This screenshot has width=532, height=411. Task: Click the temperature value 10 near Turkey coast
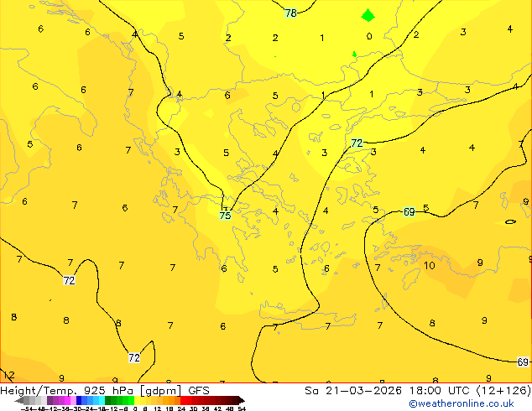click(429, 266)
